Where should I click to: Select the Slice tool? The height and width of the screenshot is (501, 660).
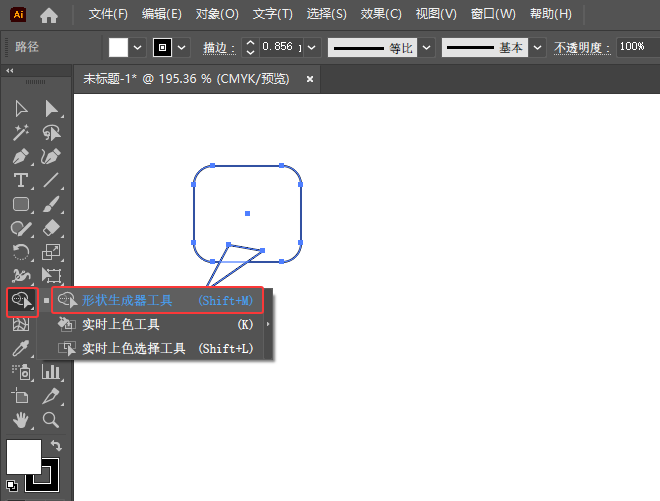pos(51,396)
